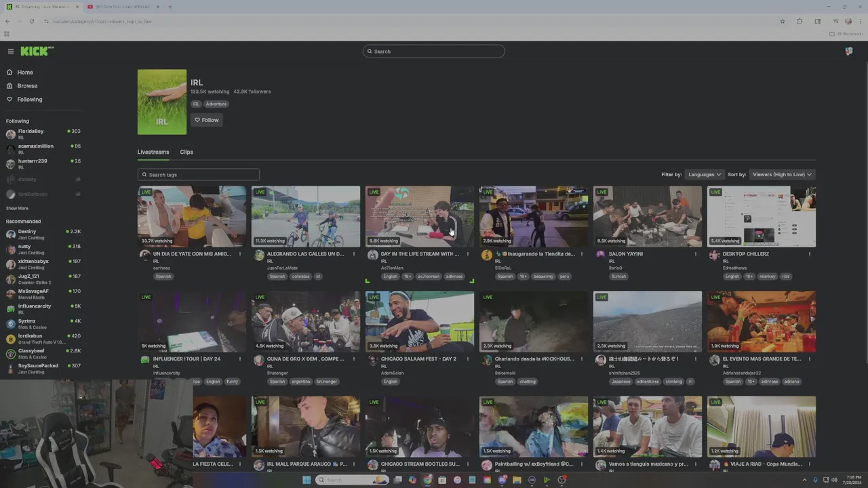
Task: Open SoySaucePacked in the Recommended list
Action: [43, 369]
